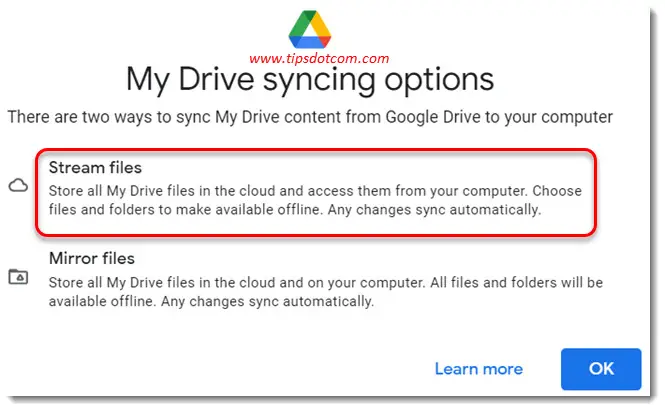This screenshot has height=411, width=665.
Task: Click the Drive folder icon beside Mirror files
Action: coord(18,277)
